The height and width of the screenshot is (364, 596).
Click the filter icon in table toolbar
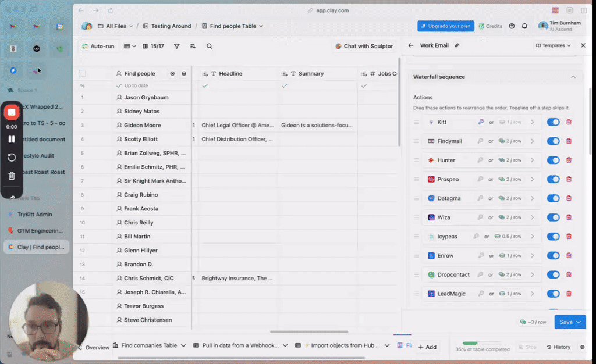tap(177, 46)
